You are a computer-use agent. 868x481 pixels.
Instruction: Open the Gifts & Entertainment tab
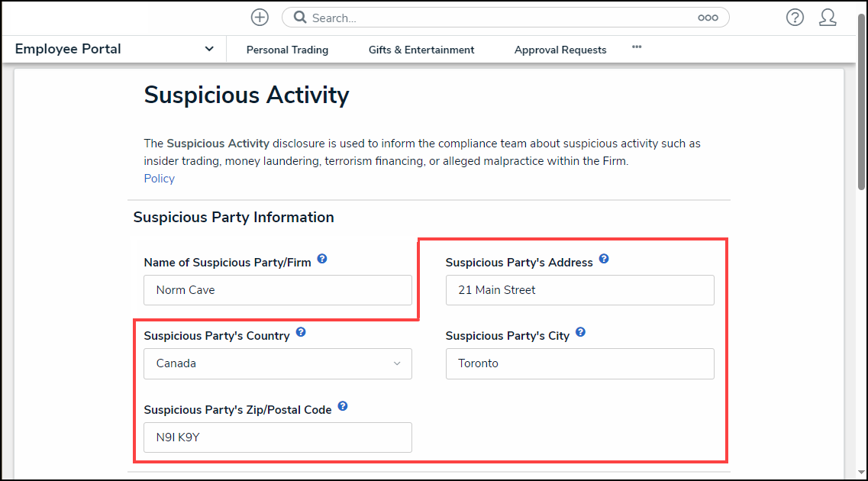click(421, 49)
